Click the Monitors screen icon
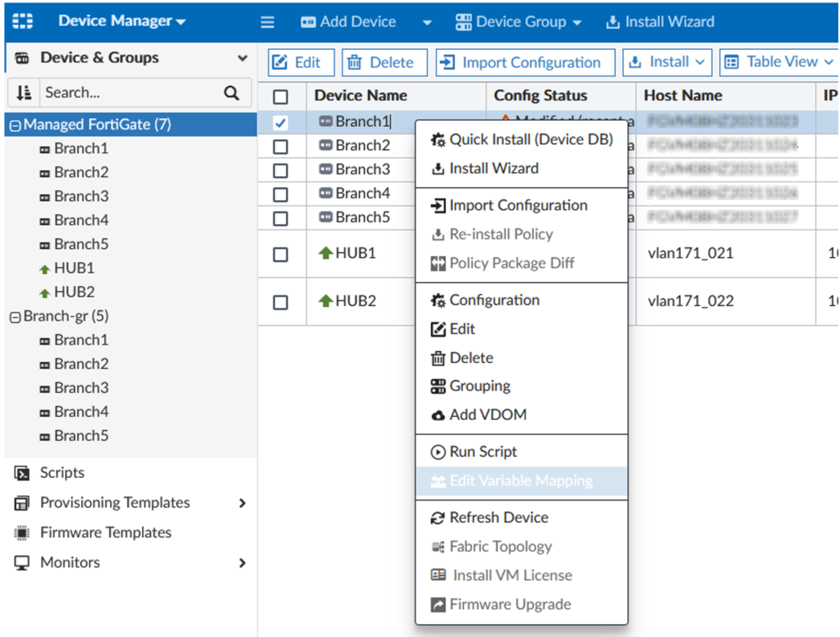Image resolution: width=840 pixels, height=637 pixels. click(22, 562)
